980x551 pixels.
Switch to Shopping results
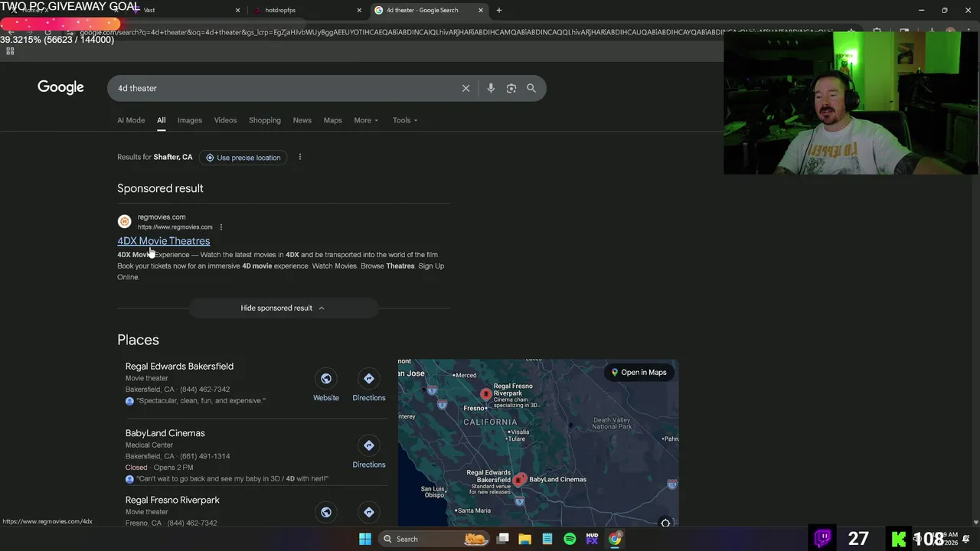pyautogui.click(x=265, y=120)
